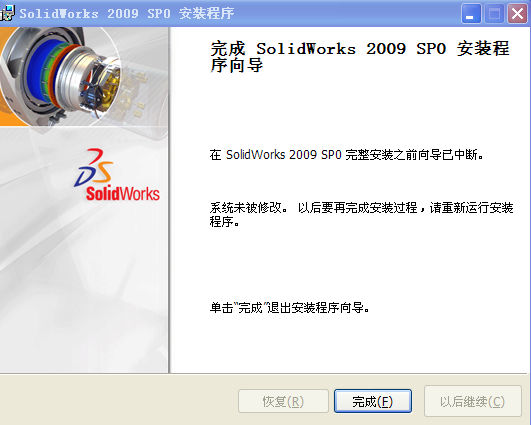Click the disabled maximize window button
The height and width of the screenshot is (425, 531).
(x=494, y=14)
